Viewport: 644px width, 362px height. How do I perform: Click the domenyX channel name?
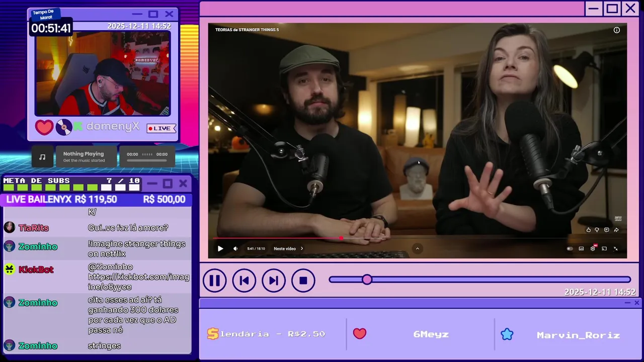coord(113,127)
